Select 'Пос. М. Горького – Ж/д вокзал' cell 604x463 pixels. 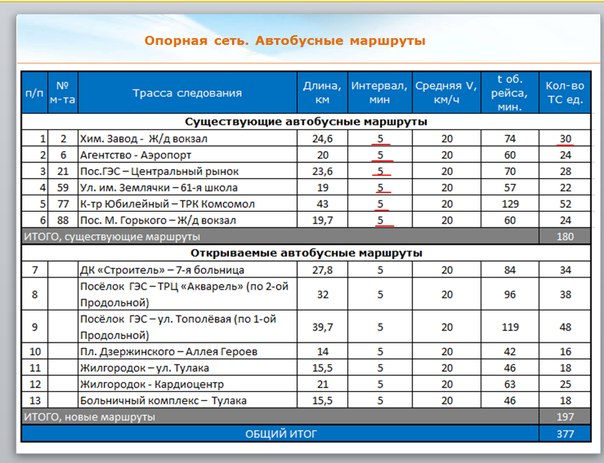[187, 220]
